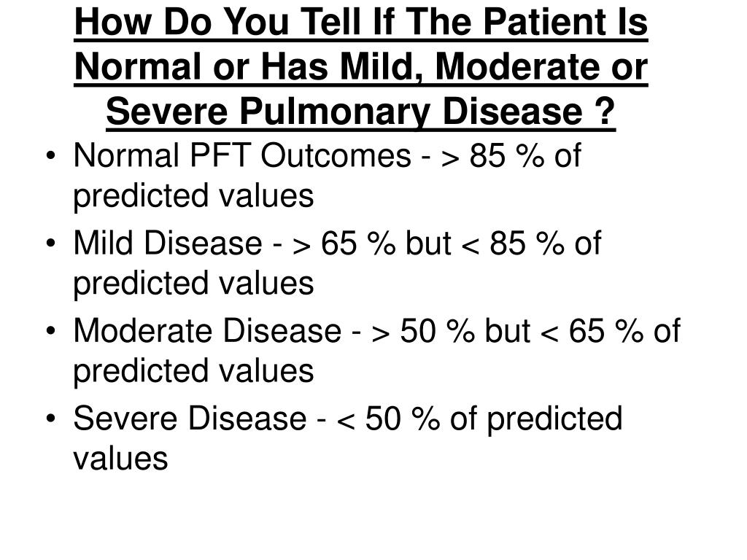Viewport: 747px width, 560px height.
Task: Click the title line starting "How Do You Tell"
Action: pyautogui.click(x=361, y=22)
